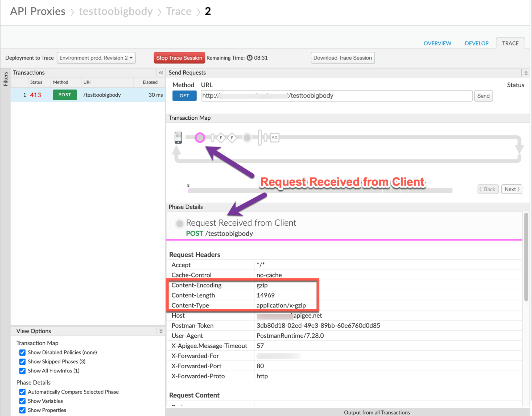Click the client phone icon in Transaction Map
Image resolution: width=532 pixels, height=416 pixels.
click(x=178, y=138)
